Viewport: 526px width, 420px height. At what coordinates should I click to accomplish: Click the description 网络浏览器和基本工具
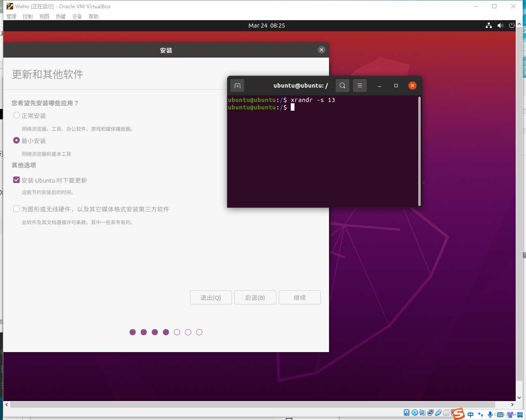click(46, 154)
